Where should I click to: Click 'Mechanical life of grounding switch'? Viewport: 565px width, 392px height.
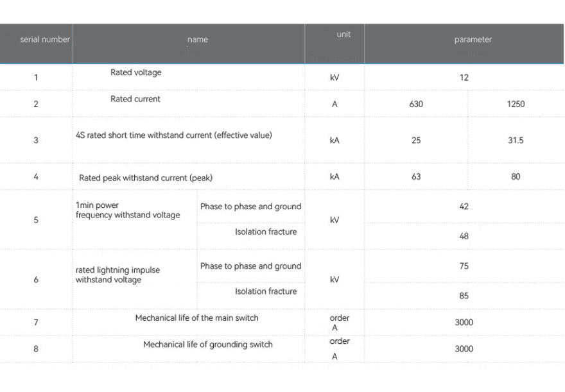pyautogui.click(x=208, y=345)
